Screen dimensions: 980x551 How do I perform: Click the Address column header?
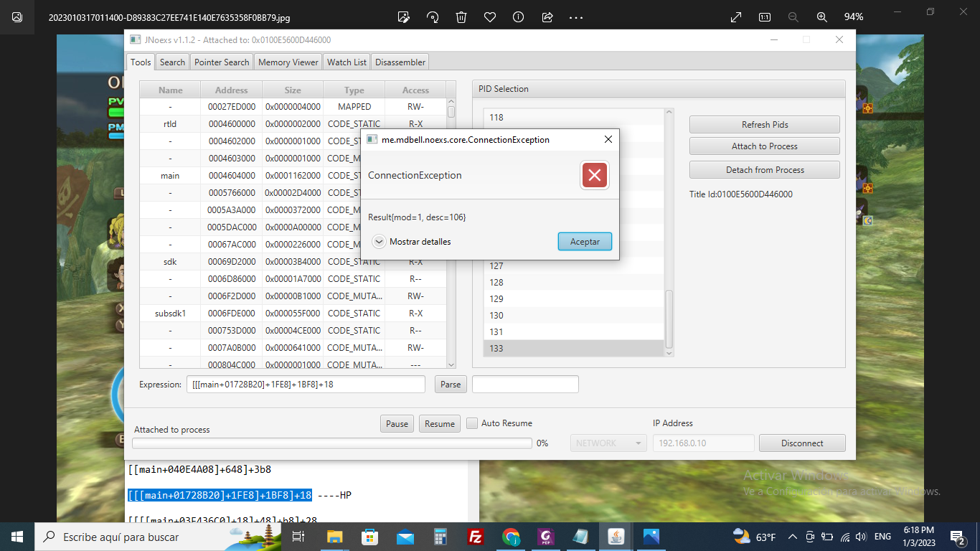[232, 90]
